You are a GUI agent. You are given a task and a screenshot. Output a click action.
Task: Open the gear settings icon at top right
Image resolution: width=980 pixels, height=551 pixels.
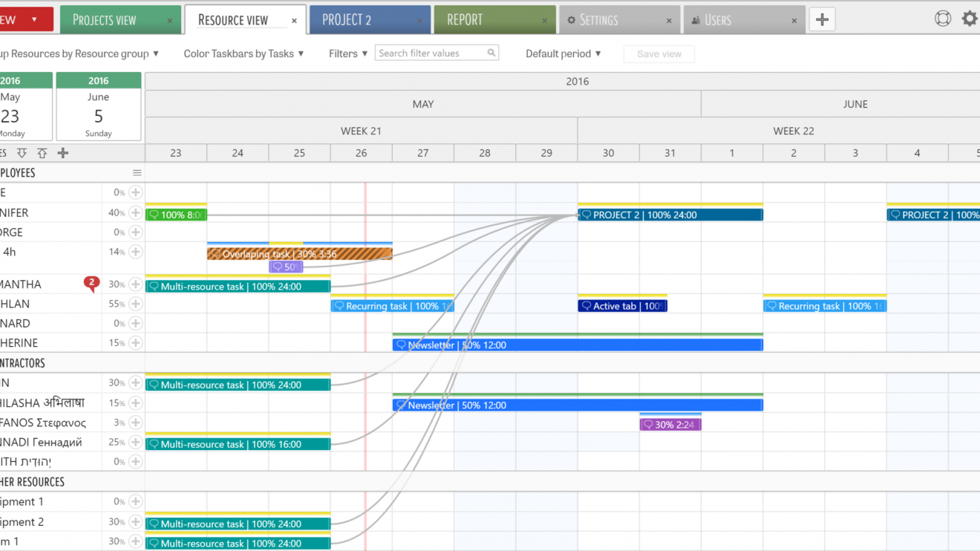[x=970, y=19]
